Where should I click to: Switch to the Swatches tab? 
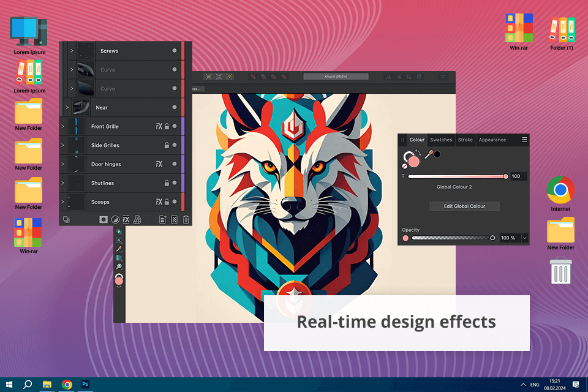[441, 140]
